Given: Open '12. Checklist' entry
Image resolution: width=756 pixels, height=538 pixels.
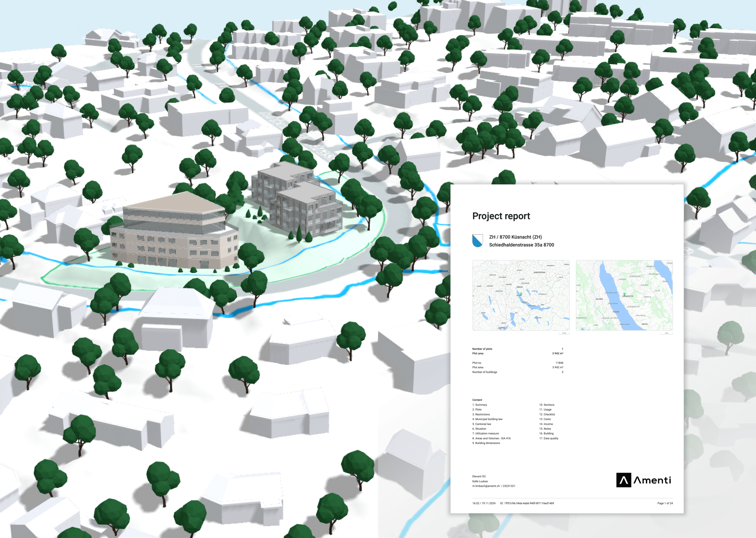Looking at the screenshot, I should [547, 415].
